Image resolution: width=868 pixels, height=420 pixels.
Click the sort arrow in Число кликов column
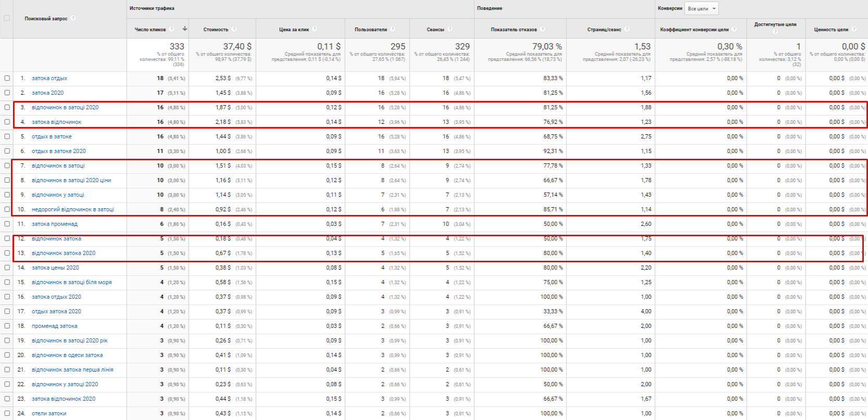[x=184, y=29]
